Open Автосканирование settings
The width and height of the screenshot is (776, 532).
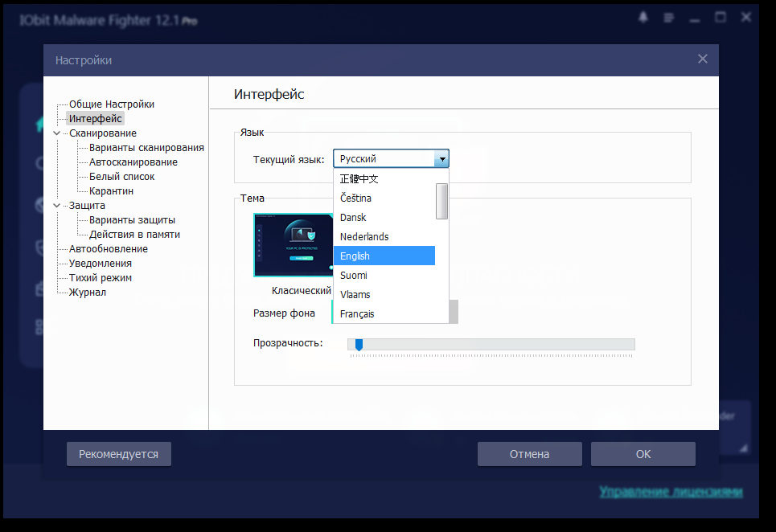[133, 162]
